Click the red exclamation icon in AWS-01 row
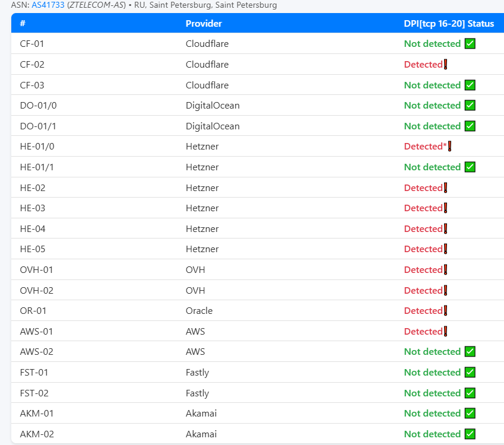This screenshot has height=445, width=504. pyautogui.click(x=445, y=331)
